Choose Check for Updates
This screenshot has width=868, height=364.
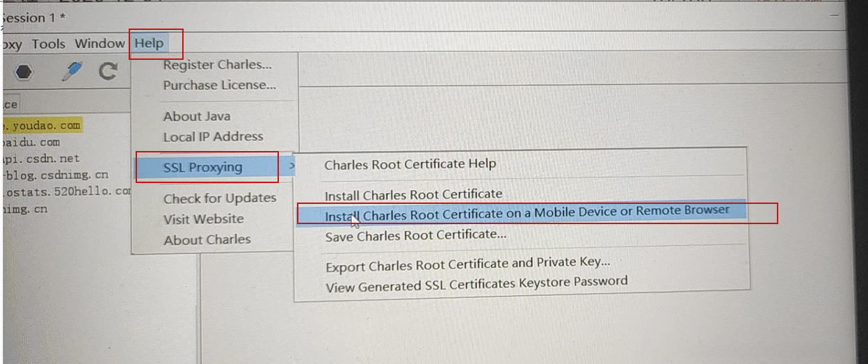220,198
